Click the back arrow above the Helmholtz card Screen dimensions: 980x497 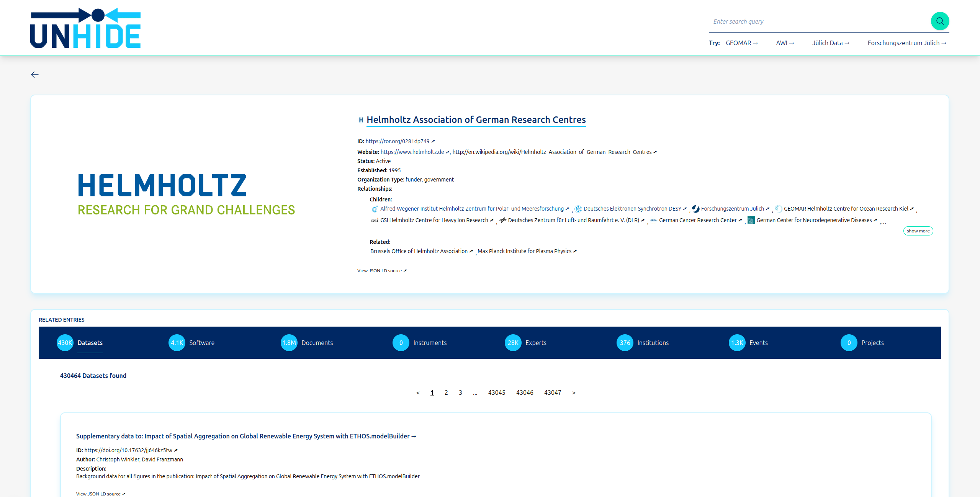pos(35,74)
